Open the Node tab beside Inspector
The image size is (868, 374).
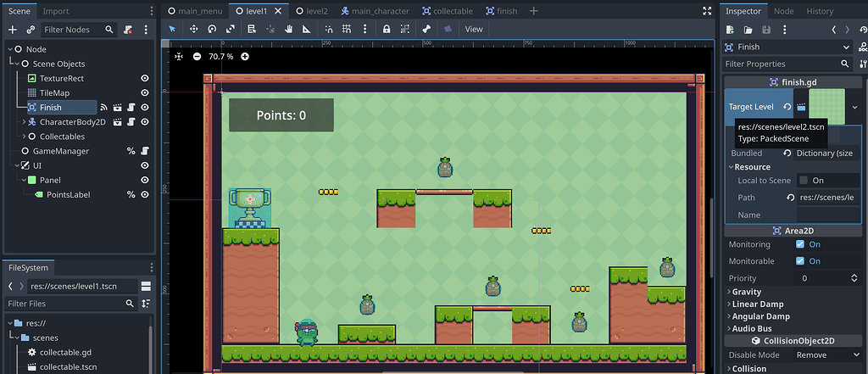click(x=783, y=11)
